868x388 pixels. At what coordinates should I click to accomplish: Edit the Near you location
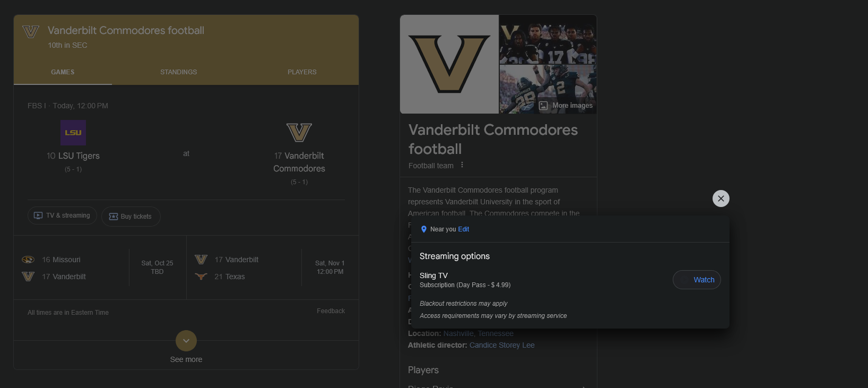point(464,229)
